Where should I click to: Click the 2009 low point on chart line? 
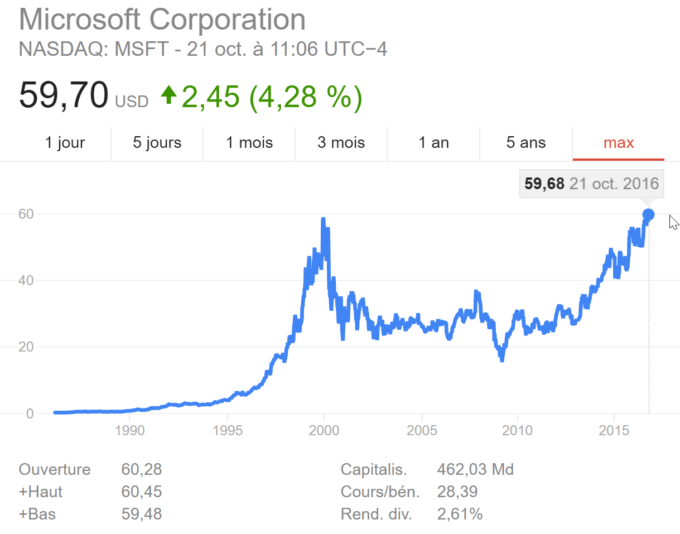(x=502, y=359)
